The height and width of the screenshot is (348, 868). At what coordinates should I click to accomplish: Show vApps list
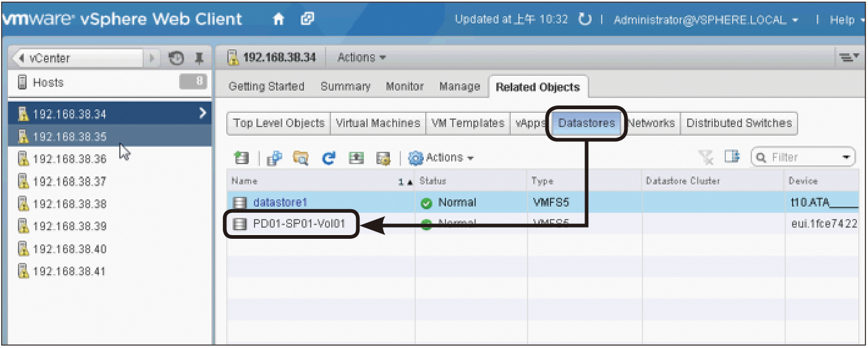click(x=529, y=123)
